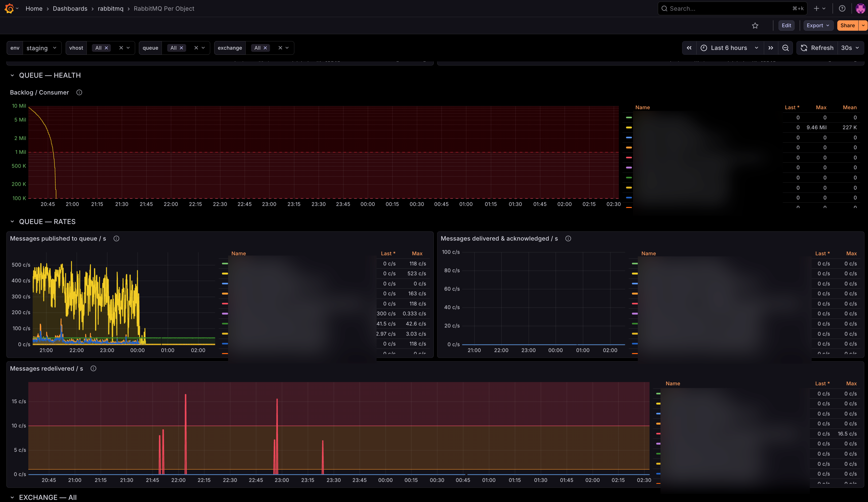Click the Grafana logo icon
The width and height of the screenshot is (868, 502).
click(9, 9)
